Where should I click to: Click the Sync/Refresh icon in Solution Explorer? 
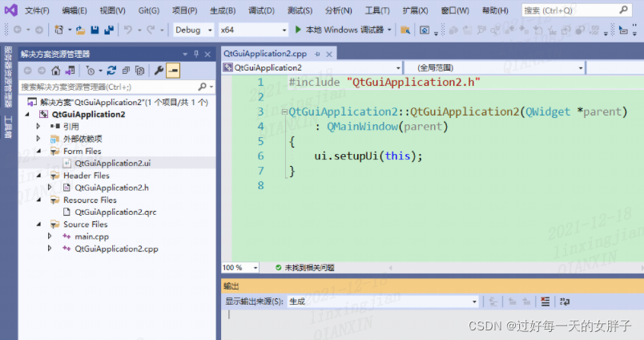coord(111,71)
